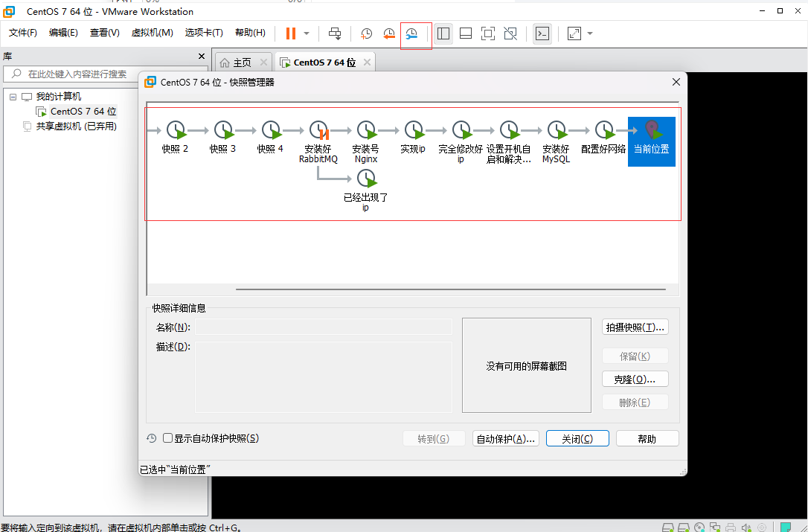The width and height of the screenshot is (808, 532).
Task: Click the 拍摄快照(T)... button
Action: (x=635, y=327)
